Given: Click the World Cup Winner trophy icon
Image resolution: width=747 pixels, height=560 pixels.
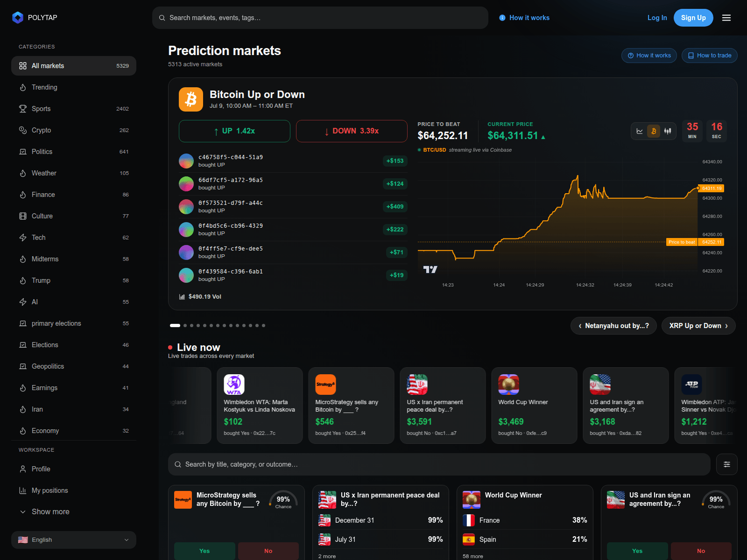Looking at the screenshot, I should (x=508, y=385).
